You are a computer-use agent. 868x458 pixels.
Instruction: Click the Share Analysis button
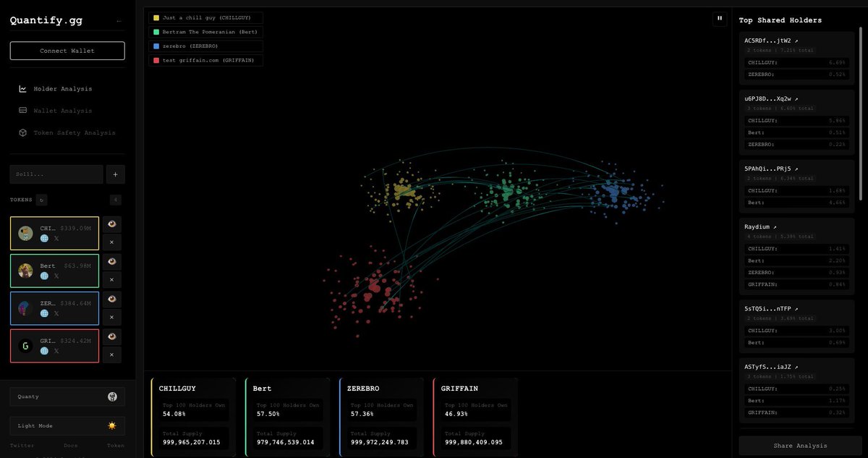coord(800,446)
